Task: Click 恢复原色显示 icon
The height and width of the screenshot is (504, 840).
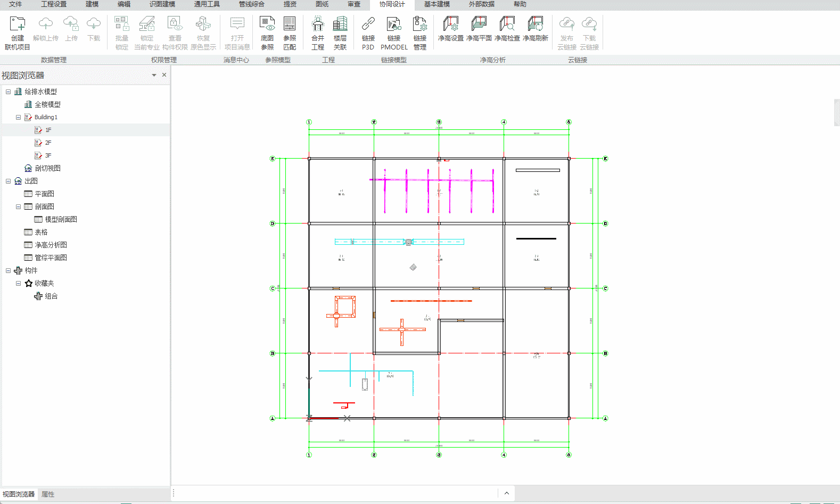Action: 203,24
